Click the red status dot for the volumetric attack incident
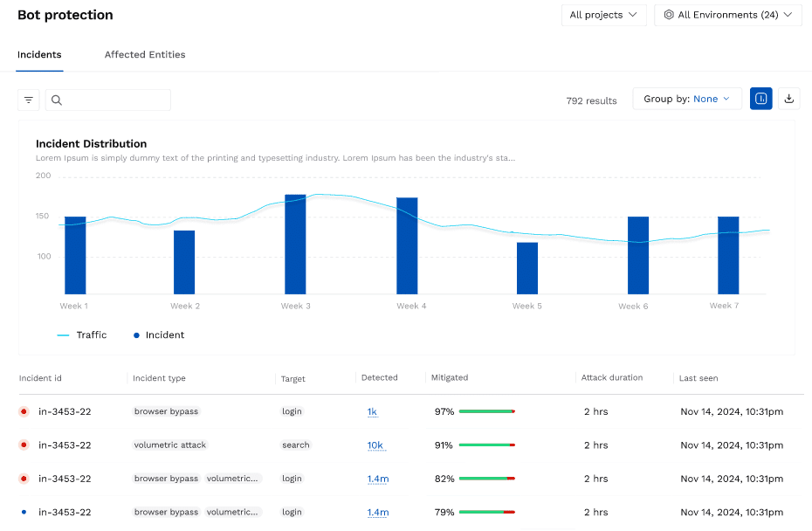Viewport: 812px width, 531px height. pos(24,445)
